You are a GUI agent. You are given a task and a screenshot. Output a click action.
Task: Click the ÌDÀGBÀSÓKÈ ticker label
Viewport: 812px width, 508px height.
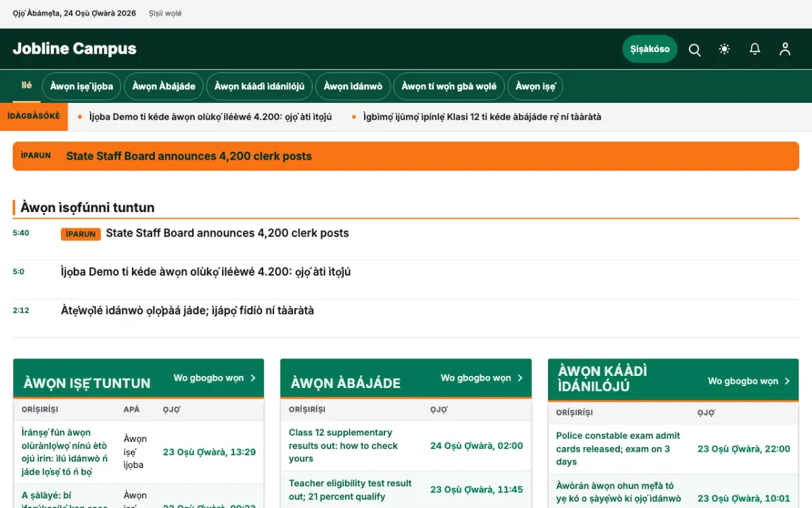pos(34,117)
